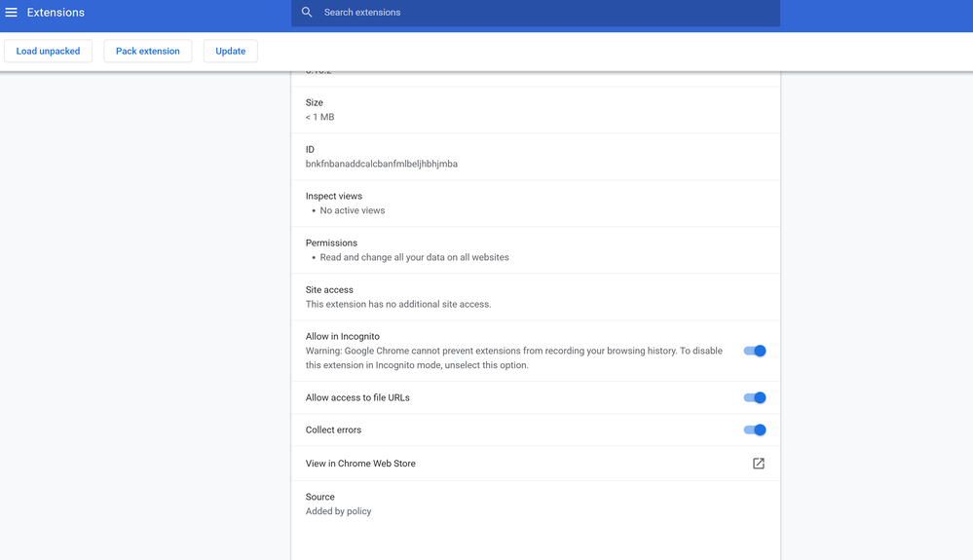Click the Collect errors label text
This screenshot has height=560, width=973.
(333, 429)
